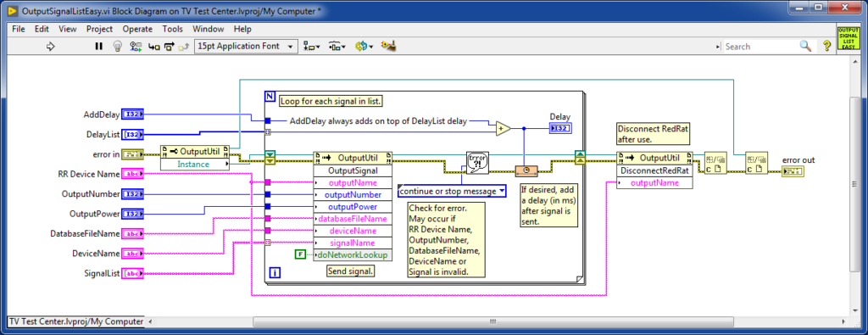The image size is (868, 335).
Task: Open the Reorder dropdown
Action: (x=364, y=47)
